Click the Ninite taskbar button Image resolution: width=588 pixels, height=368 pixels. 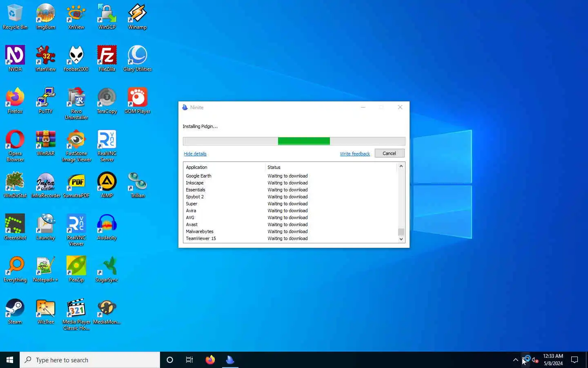(230, 360)
